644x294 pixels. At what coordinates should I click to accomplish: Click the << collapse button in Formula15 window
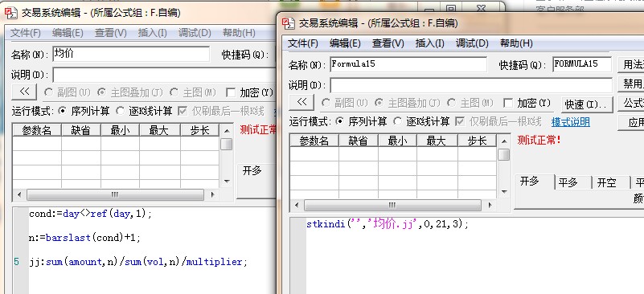[301, 102]
